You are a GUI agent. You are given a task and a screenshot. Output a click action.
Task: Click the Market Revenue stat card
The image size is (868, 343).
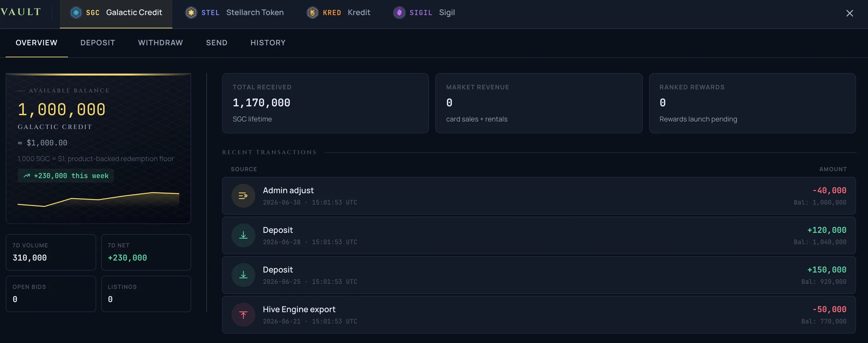coord(539,103)
